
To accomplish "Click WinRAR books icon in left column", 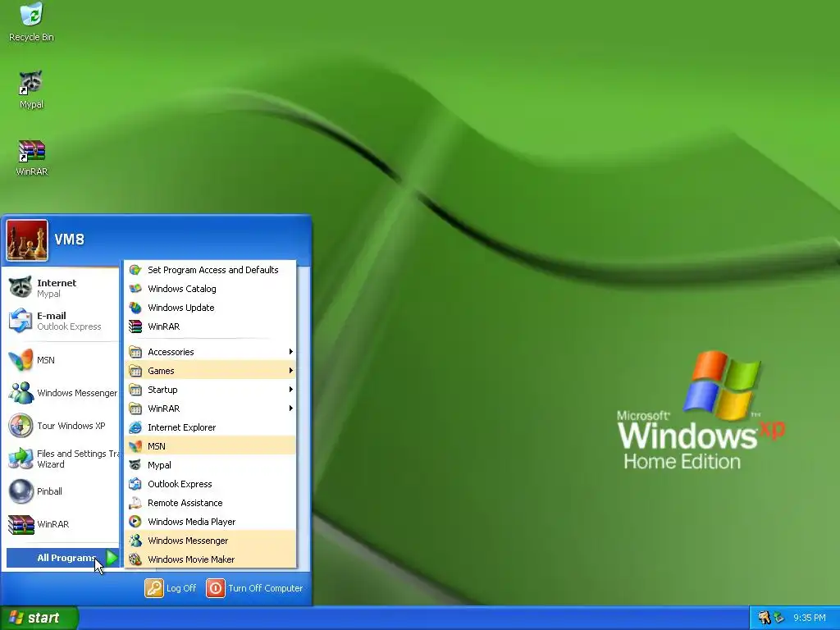I will click(x=21, y=524).
